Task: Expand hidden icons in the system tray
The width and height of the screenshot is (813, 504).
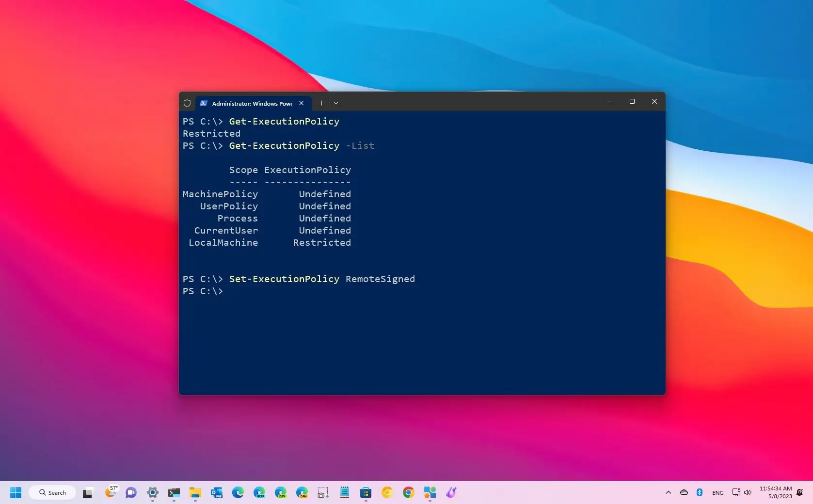Action: click(668, 492)
